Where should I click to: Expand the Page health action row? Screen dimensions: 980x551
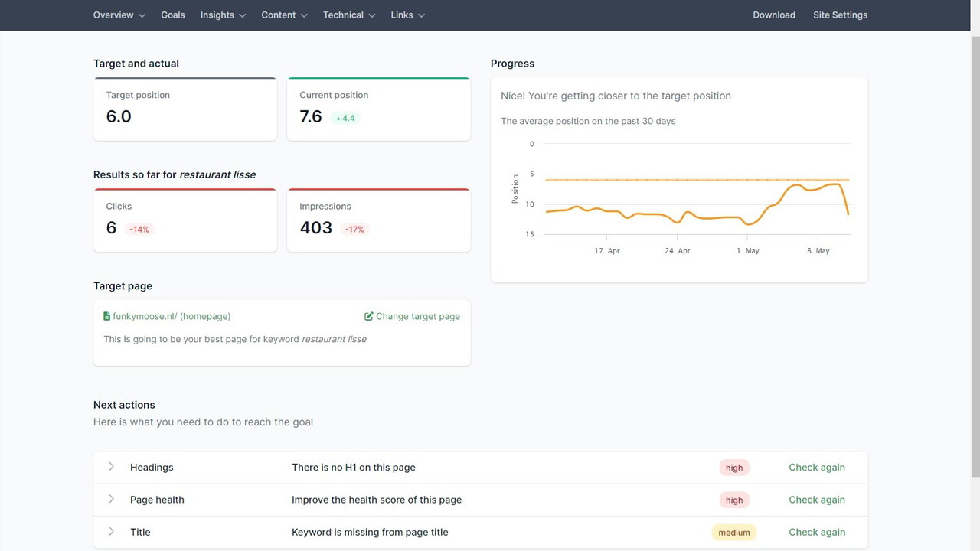tap(111, 499)
